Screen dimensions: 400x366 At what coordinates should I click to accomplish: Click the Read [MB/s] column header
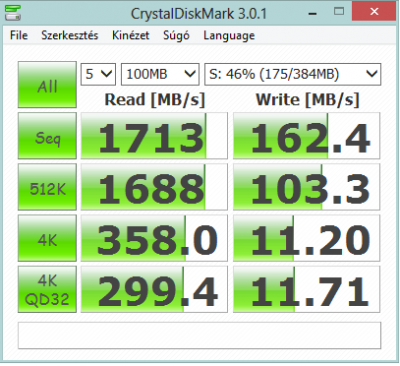pos(155,100)
